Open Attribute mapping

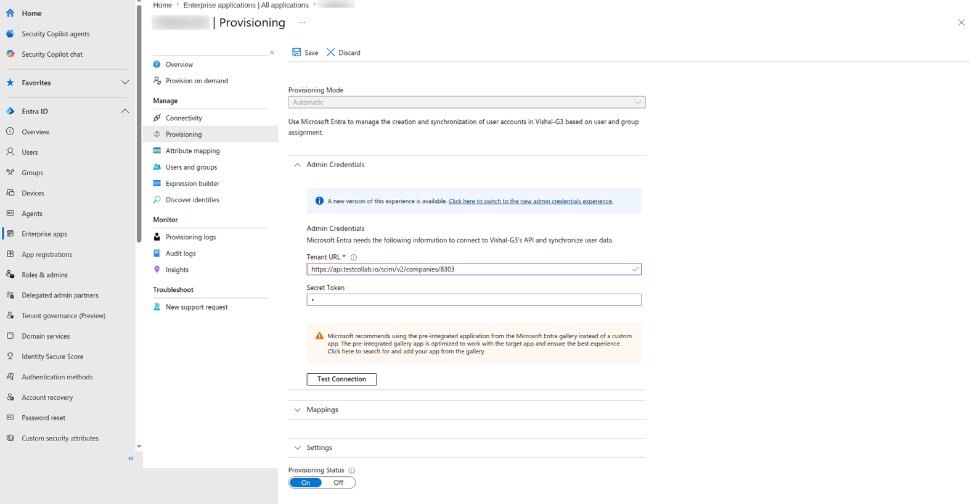click(x=192, y=151)
